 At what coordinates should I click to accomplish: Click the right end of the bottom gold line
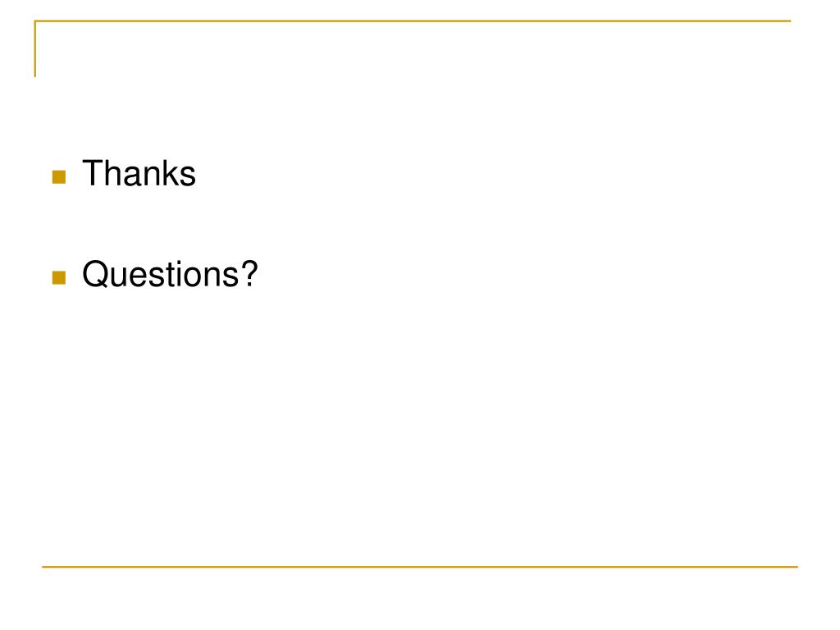click(x=796, y=566)
